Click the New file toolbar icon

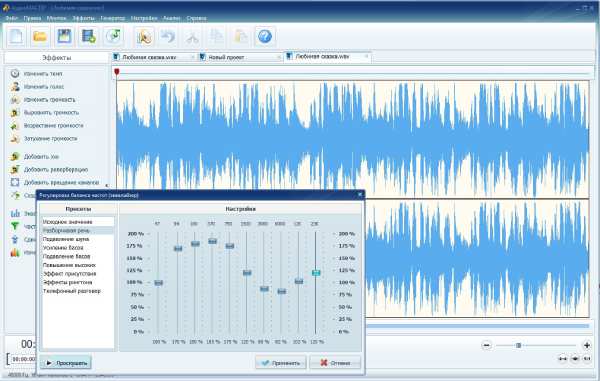16,36
